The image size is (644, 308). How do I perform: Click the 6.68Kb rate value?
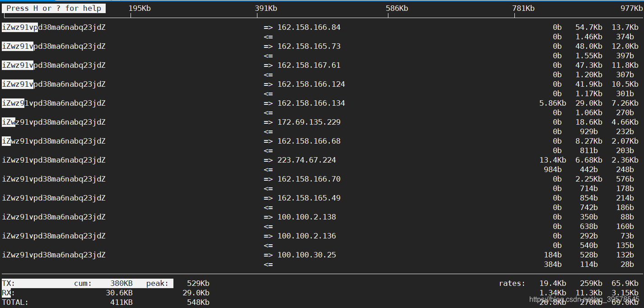pyautogui.click(x=589, y=160)
